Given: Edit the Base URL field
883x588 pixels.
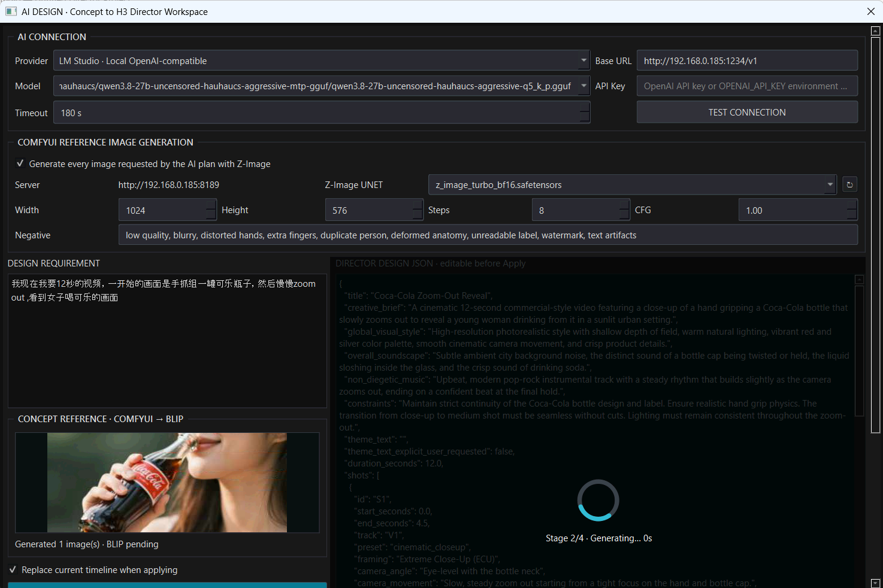Looking at the screenshot, I should point(747,60).
